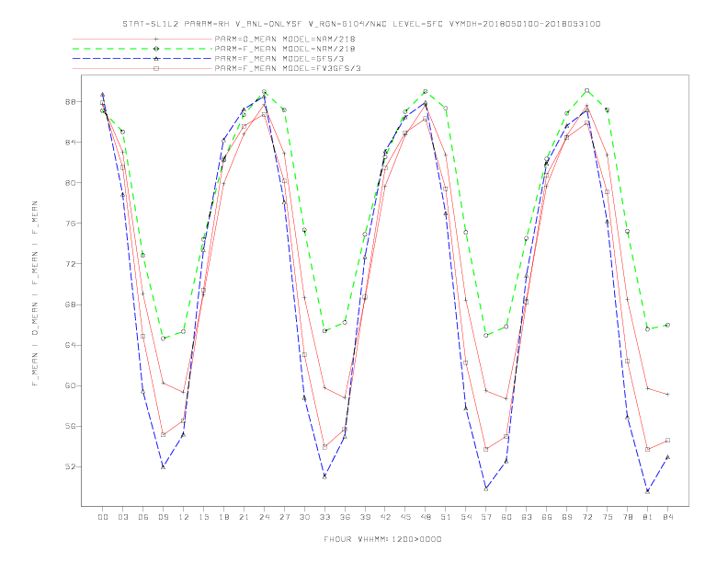
Task: Select the chart title starting with STAT=SL1L2
Action: [361, 24]
